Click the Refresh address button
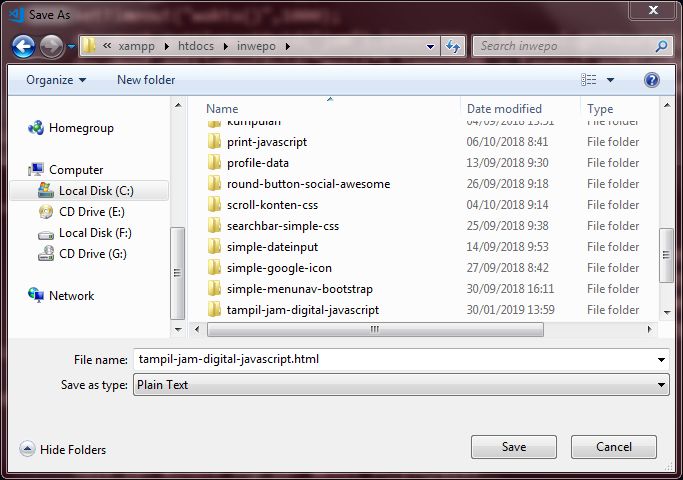The height and width of the screenshot is (480, 683). [x=453, y=46]
